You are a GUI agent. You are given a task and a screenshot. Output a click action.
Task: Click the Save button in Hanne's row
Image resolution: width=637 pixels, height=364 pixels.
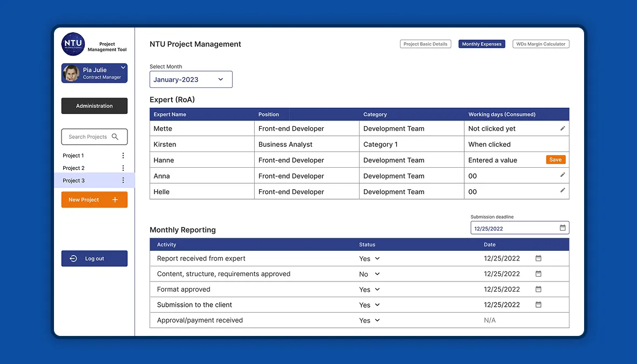[555, 160]
